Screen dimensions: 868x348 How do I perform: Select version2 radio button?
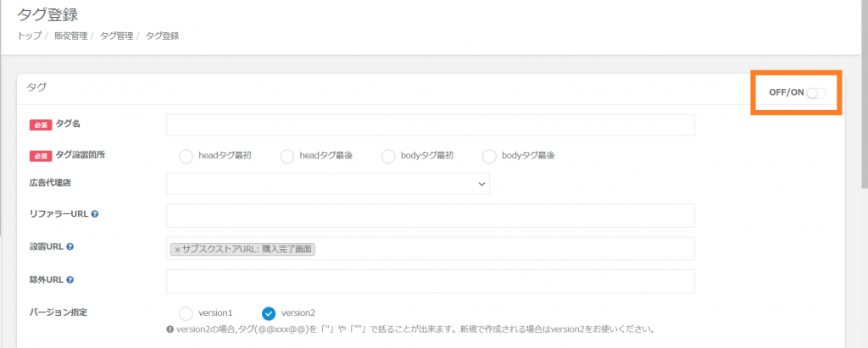click(x=270, y=312)
